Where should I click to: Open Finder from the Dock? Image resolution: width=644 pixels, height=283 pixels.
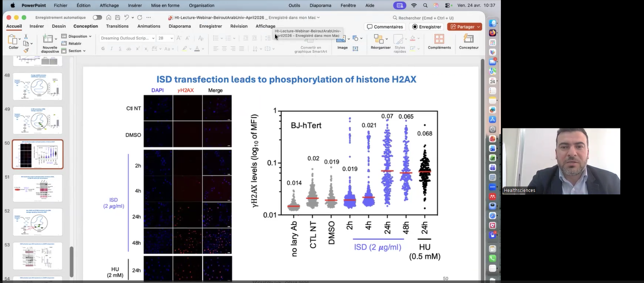click(492, 23)
